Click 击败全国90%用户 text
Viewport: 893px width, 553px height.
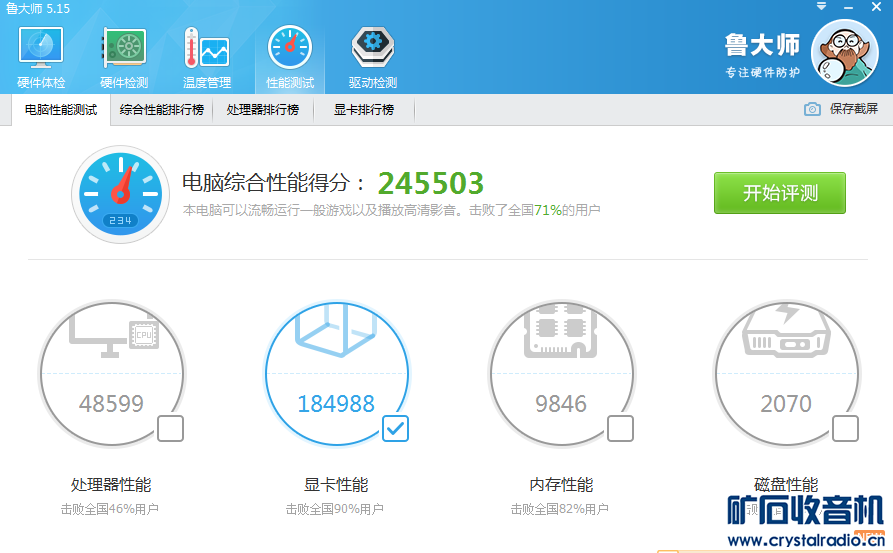pyautogui.click(x=335, y=509)
